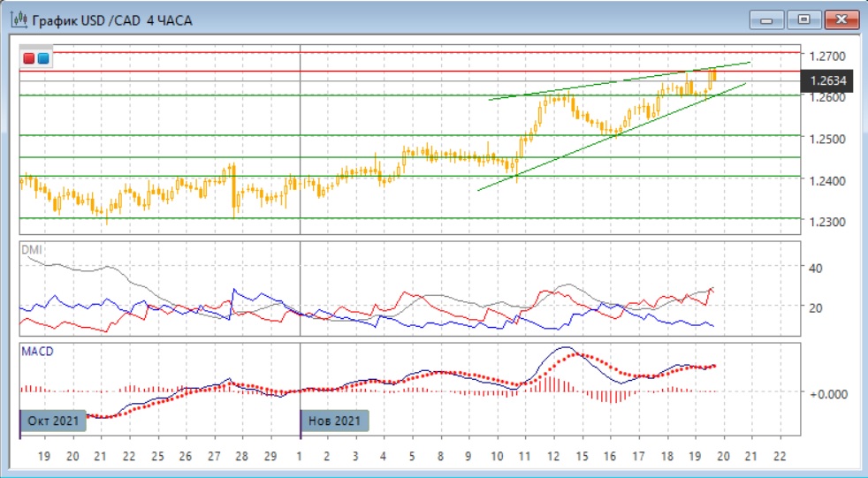
Task: Close the USD/CAD chart window
Action: point(841,19)
